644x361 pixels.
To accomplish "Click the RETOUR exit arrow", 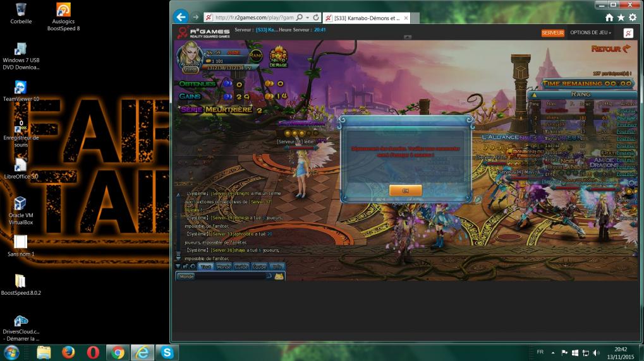I will point(611,49).
